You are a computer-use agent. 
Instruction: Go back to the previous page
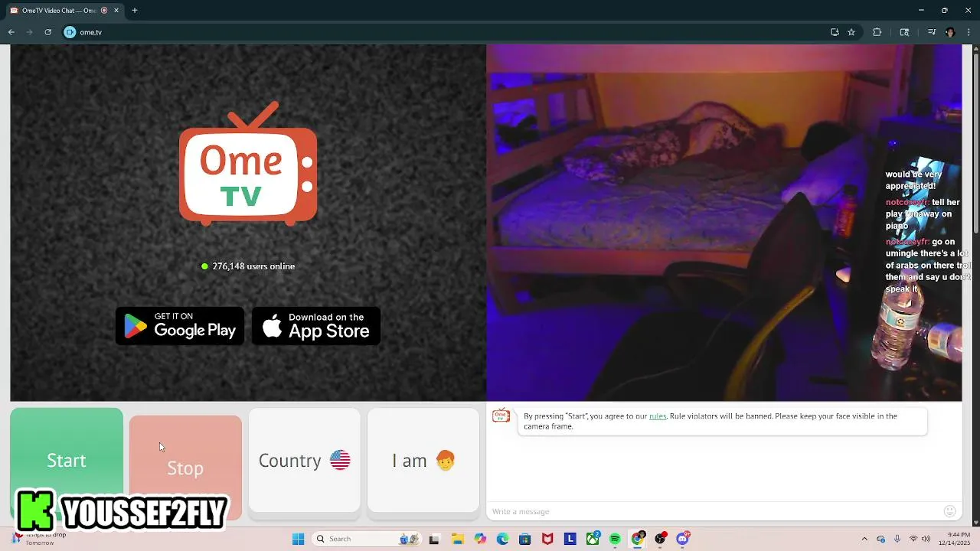[11, 32]
